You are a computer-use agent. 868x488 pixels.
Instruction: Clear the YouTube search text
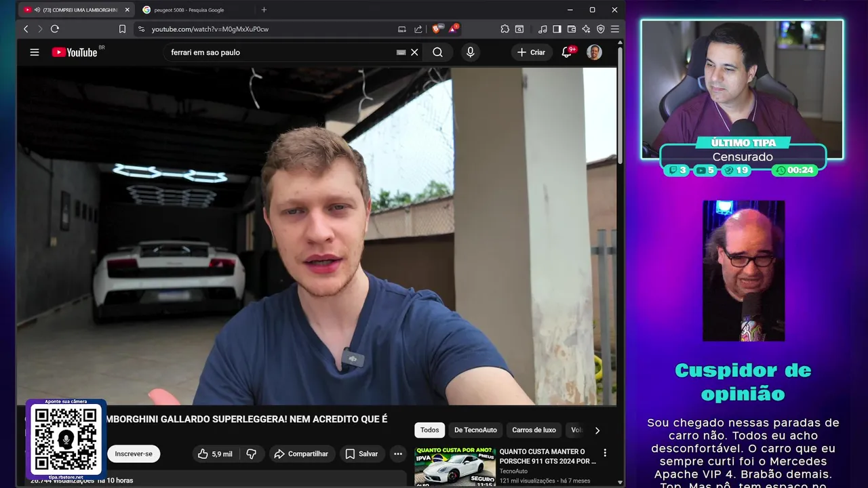tap(414, 52)
